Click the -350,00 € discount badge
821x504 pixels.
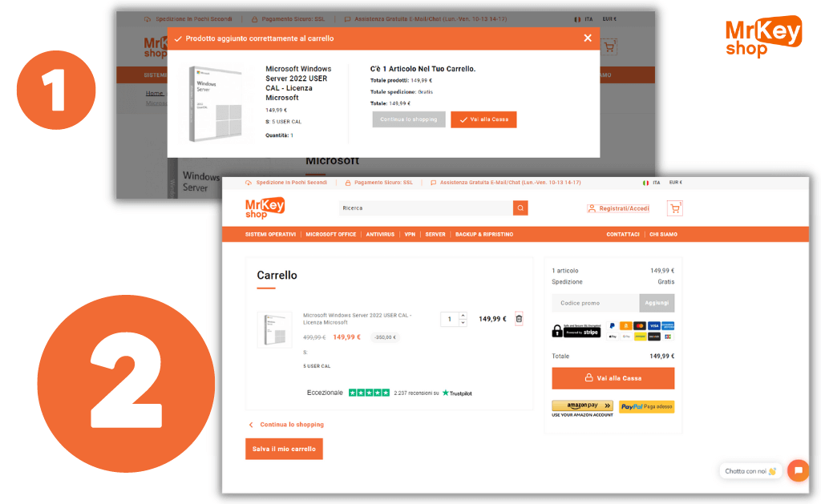click(x=385, y=337)
